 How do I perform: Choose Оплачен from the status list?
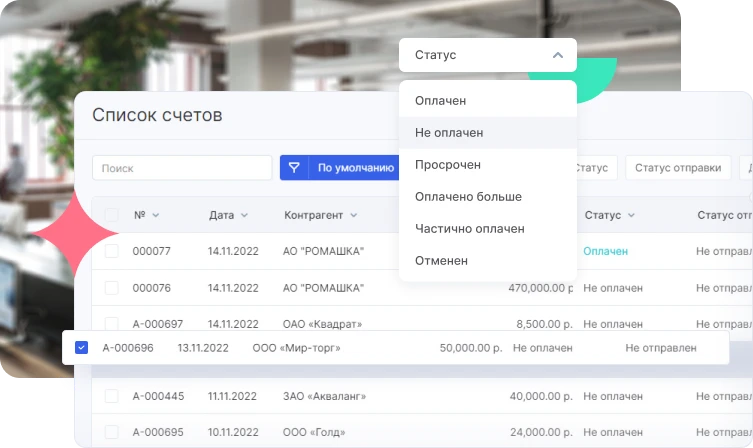[440, 101]
